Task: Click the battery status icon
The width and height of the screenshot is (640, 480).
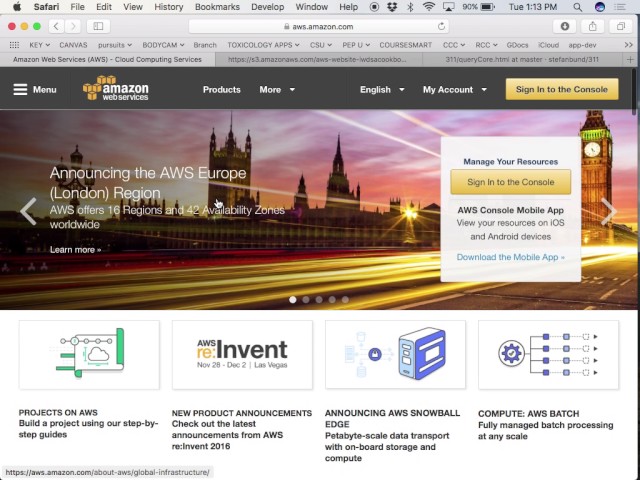Action: pyautogui.click(x=487, y=7)
